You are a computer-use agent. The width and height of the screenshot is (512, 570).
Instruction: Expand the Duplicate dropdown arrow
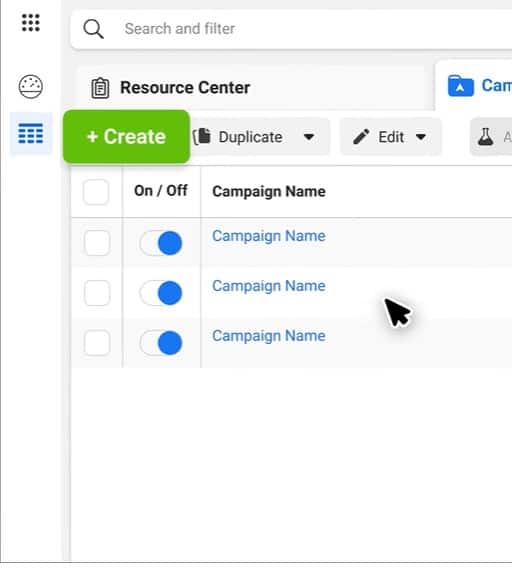(309, 137)
